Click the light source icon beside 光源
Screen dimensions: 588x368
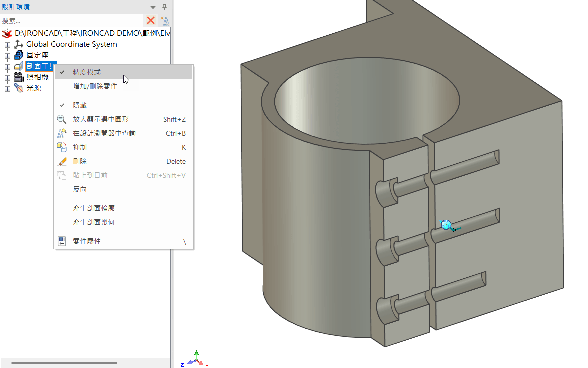tap(18, 88)
